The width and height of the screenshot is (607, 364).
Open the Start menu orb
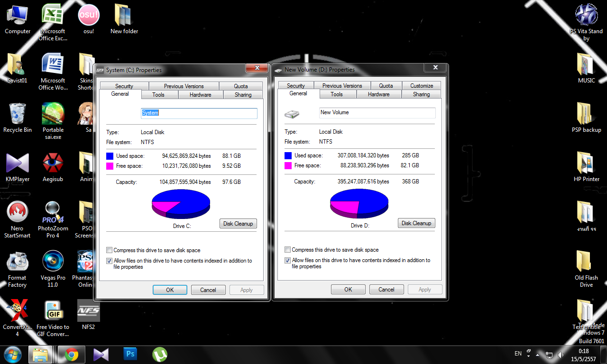click(13, 355)
